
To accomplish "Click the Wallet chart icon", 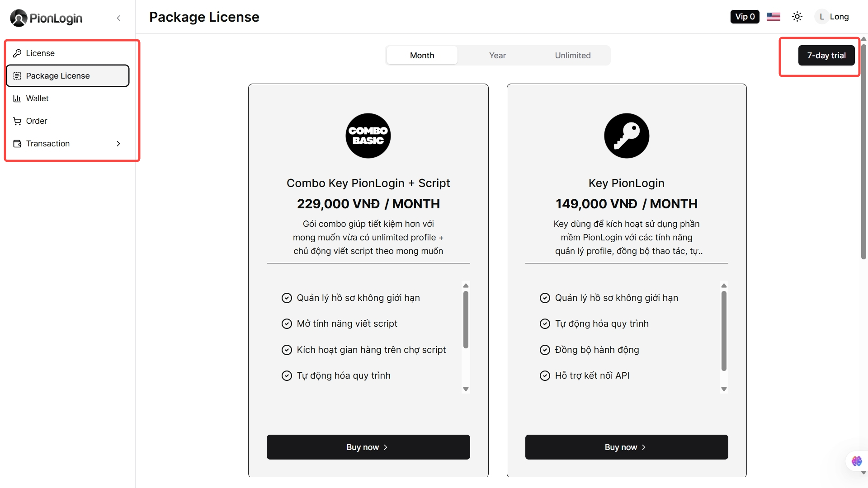I will 17,99.
